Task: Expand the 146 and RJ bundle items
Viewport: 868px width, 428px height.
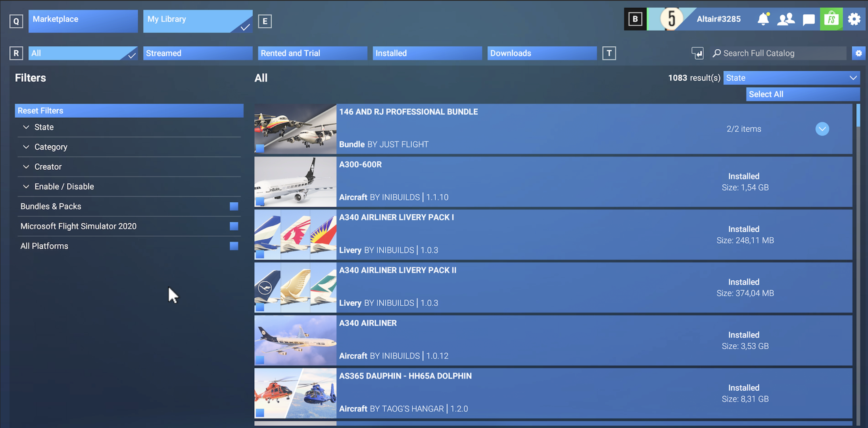Action: click(822, 129)
